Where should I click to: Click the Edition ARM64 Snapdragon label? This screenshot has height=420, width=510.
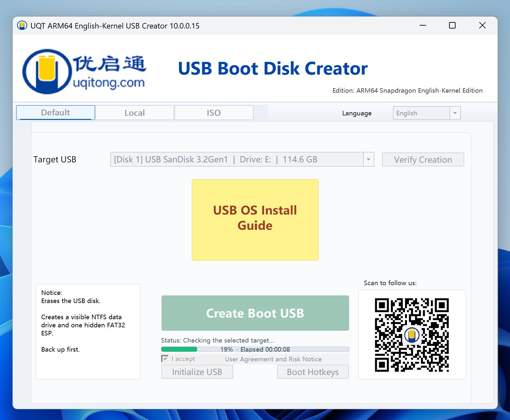click(x=407, y=90)
